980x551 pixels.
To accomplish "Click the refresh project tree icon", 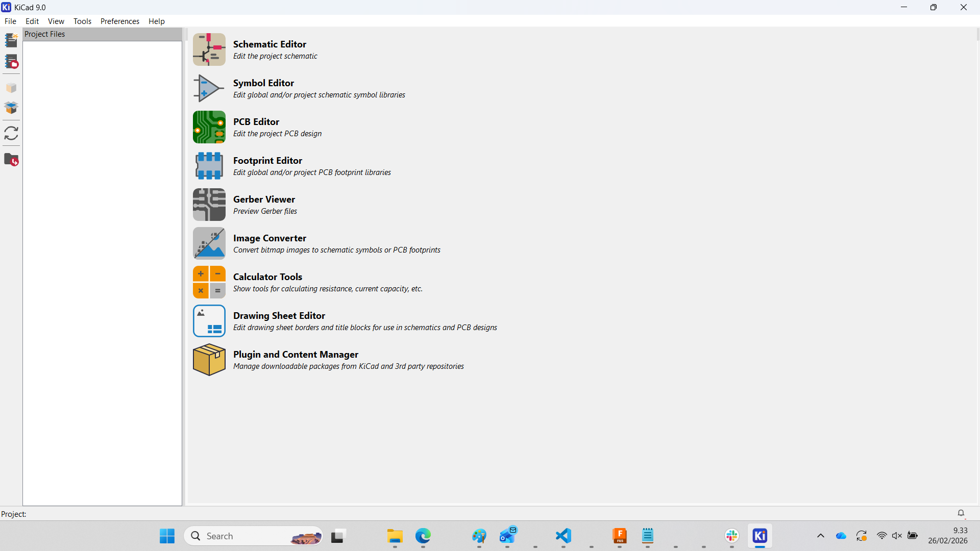I will (11, 133).
